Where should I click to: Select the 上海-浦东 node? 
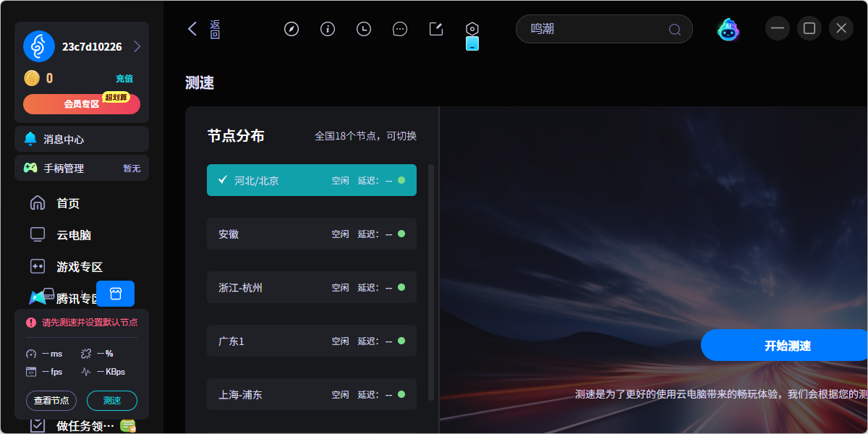coord(312,394)
